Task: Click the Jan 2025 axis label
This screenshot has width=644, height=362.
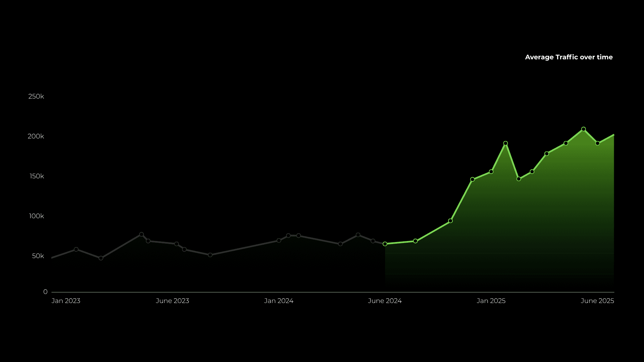Action: point(491,301)
